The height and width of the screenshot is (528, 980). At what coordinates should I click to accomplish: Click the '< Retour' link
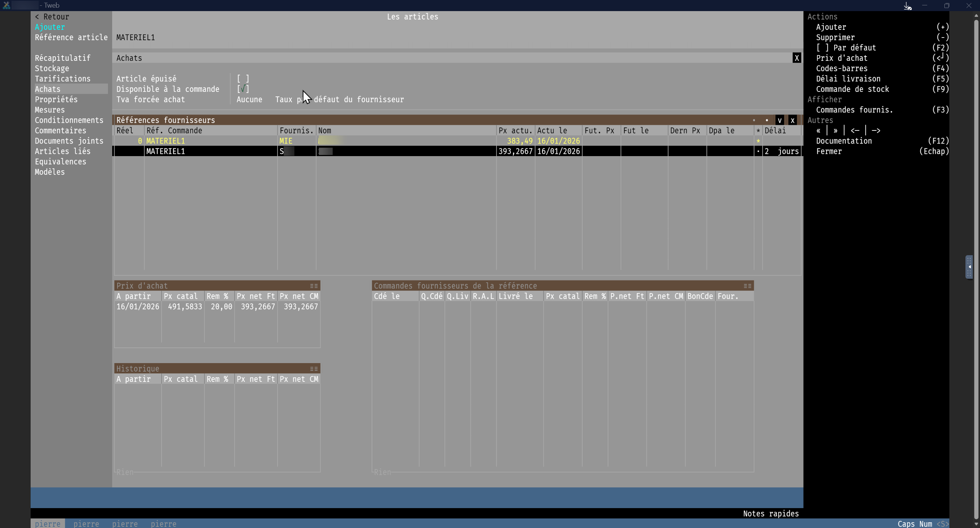[52, 17]
